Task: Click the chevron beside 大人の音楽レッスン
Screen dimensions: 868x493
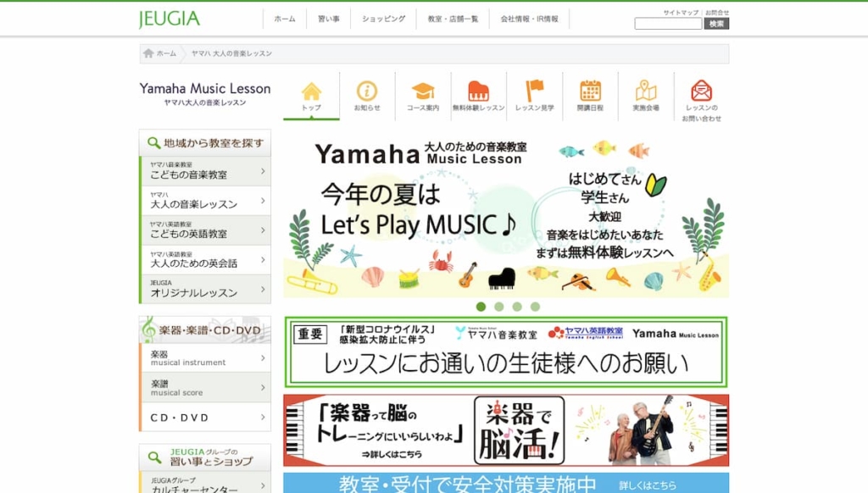Action: (263, 200)
